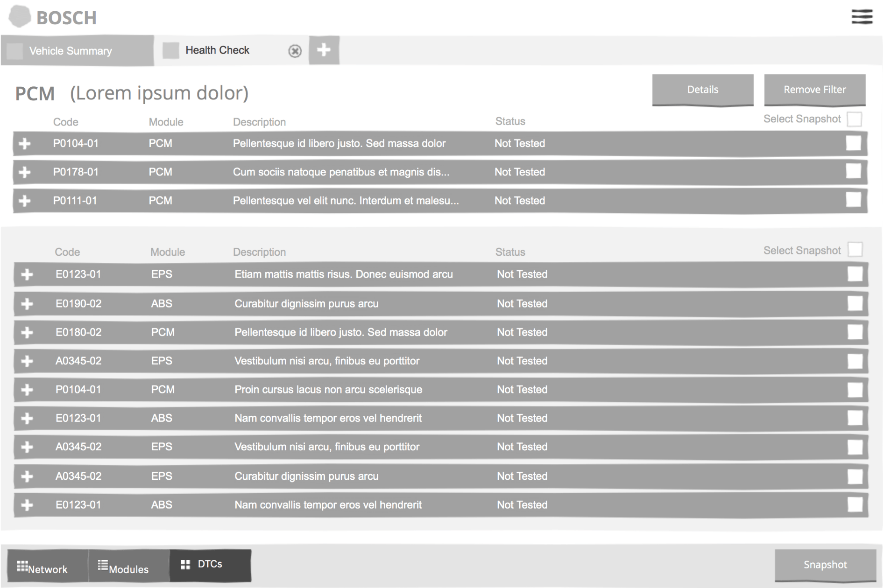This screenshot has height=588, width=884.
Task: Select the Health Check tab
Action: coord(231,50)
